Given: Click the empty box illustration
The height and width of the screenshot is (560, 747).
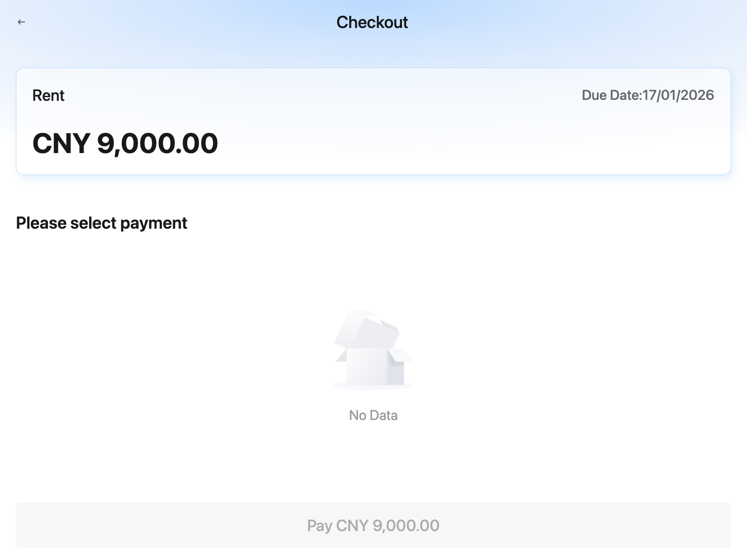Looking at the screenshot, I should [x=373, y=350].
